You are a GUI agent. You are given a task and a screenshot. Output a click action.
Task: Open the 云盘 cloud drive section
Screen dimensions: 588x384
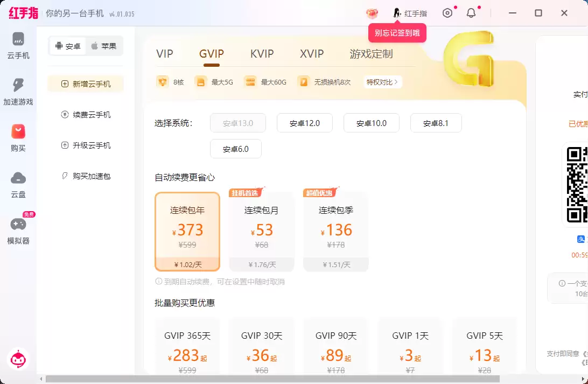coord(18,185)
